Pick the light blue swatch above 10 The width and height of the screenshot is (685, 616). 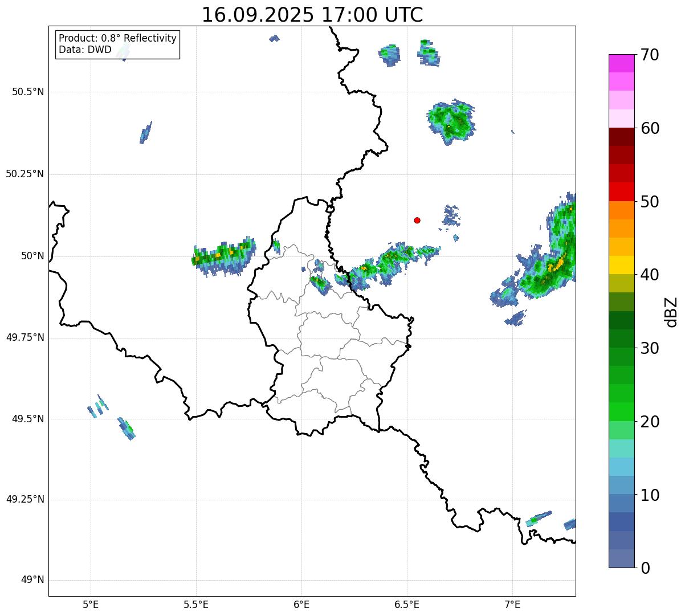pyautogui.click(x=621, y=485)
